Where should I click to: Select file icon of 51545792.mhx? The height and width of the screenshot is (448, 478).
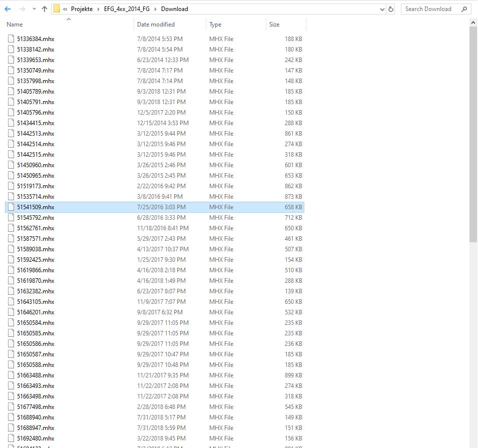tap(11, 217)
